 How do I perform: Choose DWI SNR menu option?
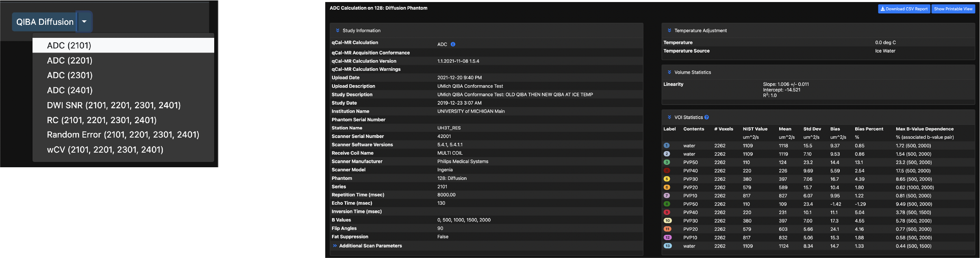114,105
